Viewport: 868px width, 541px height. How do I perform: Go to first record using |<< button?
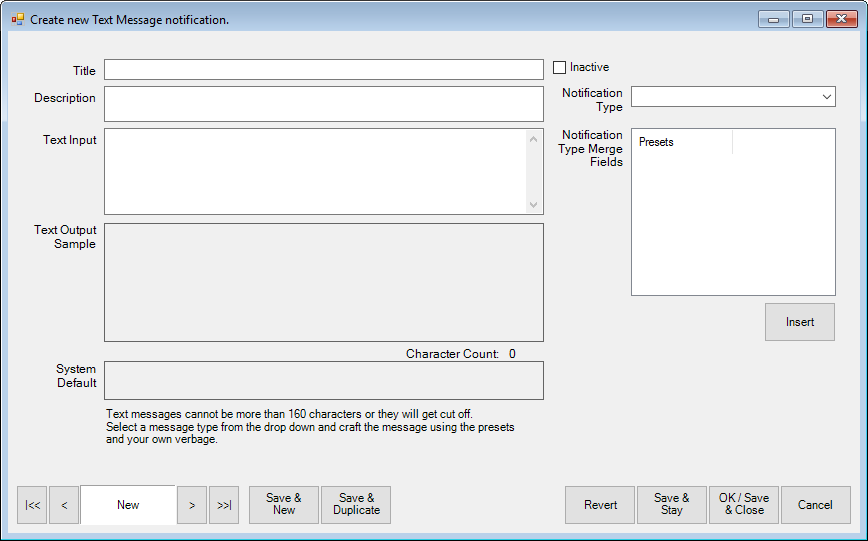(x=32, y=505)
